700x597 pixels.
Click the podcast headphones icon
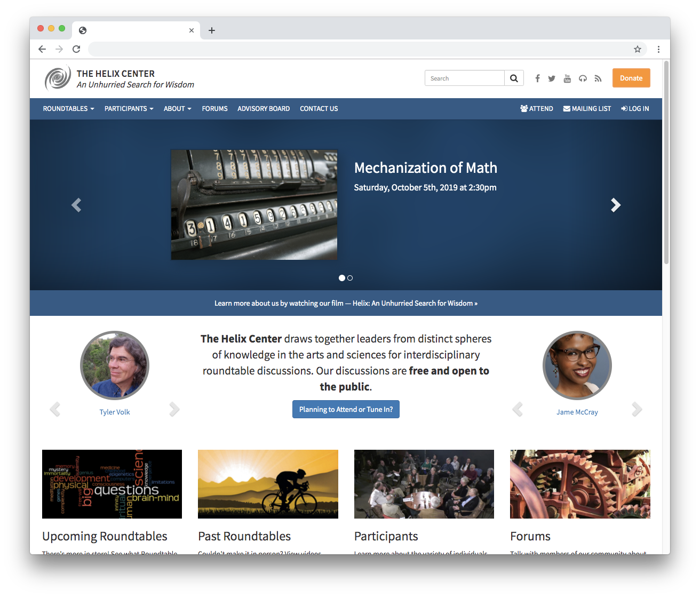point(583,78)
